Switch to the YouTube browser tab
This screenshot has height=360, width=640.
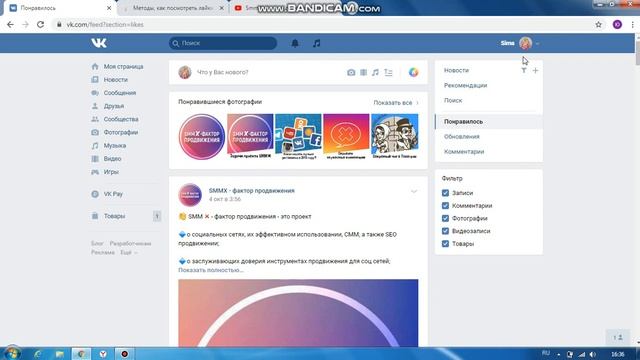coord(245,8)
